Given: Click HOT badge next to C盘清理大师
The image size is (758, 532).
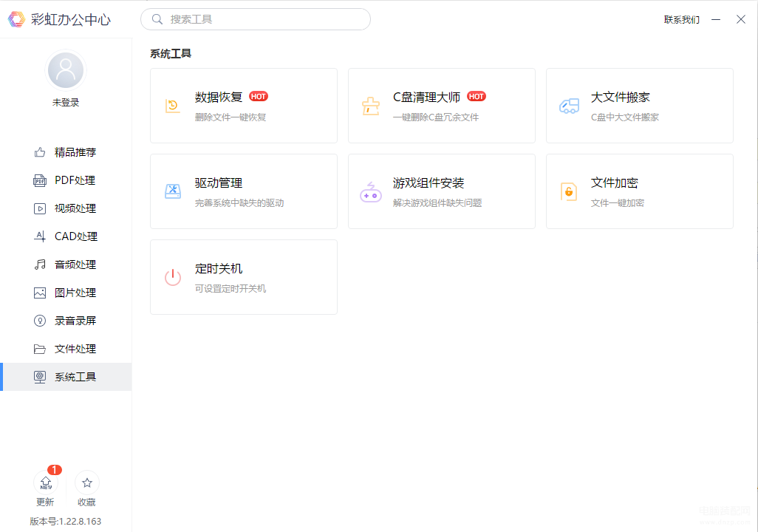Looking at the screenshot, I should click(x=477, y=96).
